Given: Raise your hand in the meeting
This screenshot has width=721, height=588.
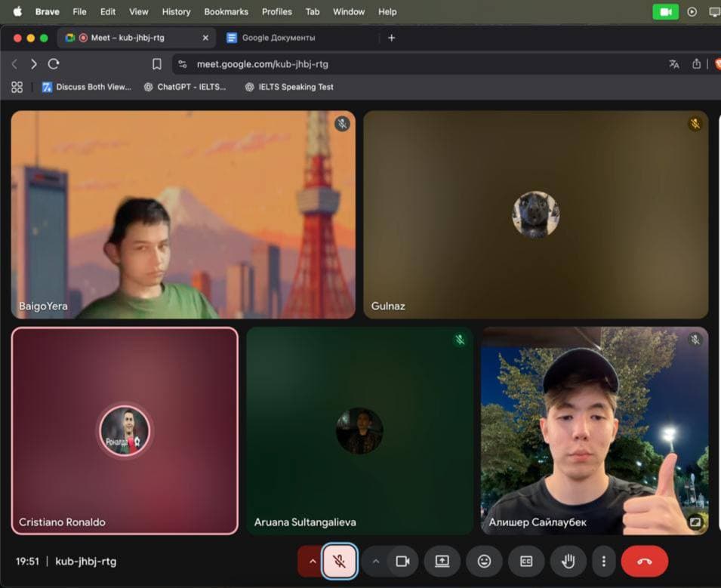Looking at the screenshot, I should [568, 562].
